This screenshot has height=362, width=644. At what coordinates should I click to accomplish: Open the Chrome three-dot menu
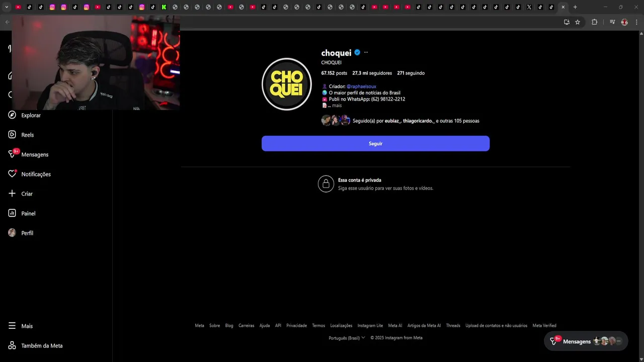(637, 22)
